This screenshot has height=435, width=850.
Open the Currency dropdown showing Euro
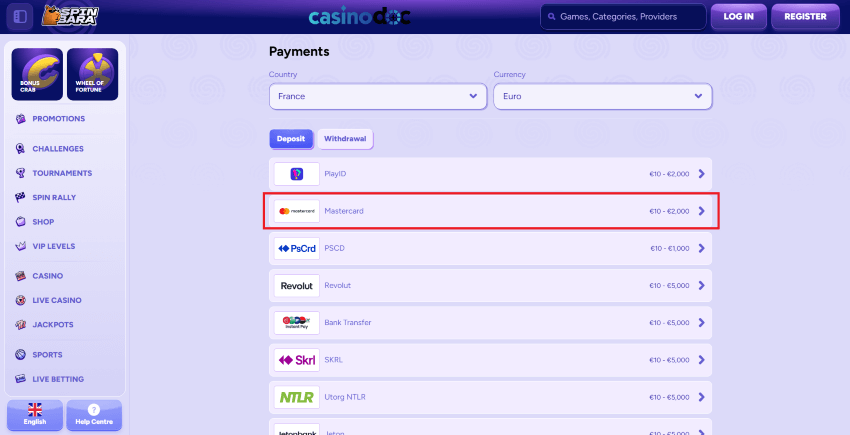603,96
